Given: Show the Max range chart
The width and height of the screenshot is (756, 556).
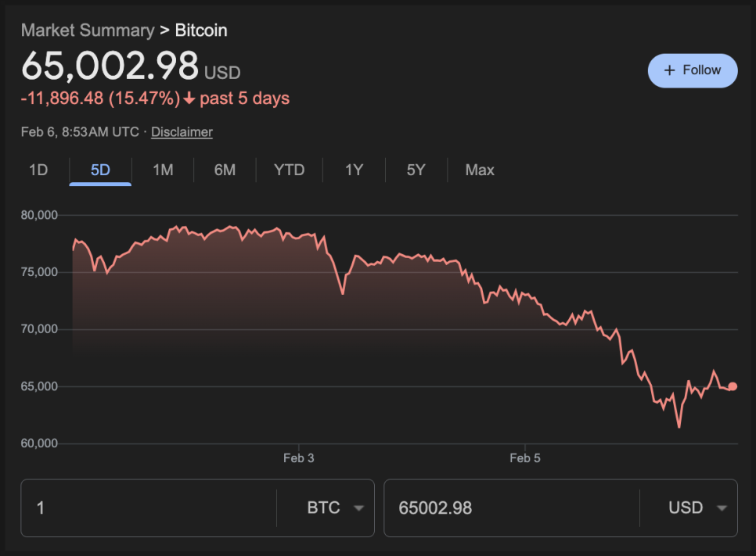Looking at the screenshot, I should (480, 170).
